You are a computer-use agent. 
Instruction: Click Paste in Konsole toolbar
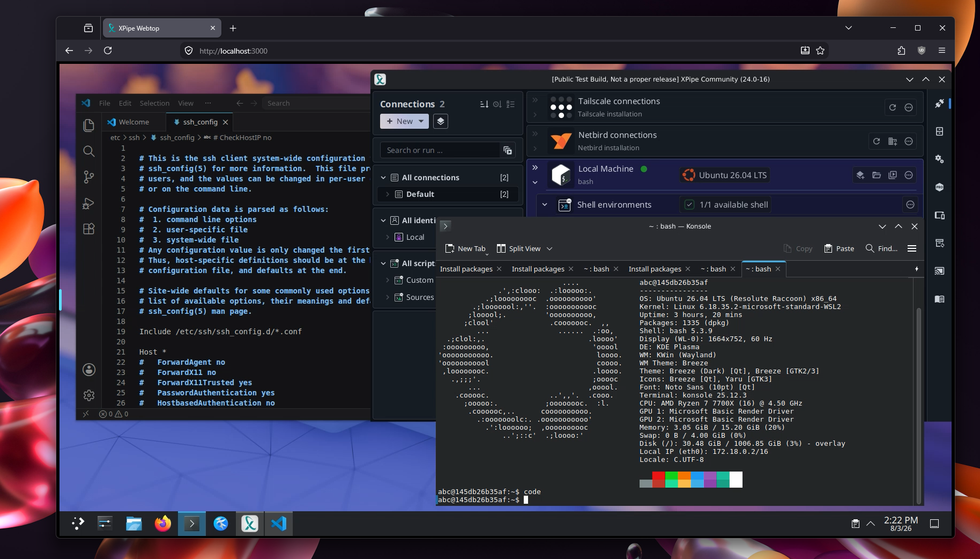point(839,248)
